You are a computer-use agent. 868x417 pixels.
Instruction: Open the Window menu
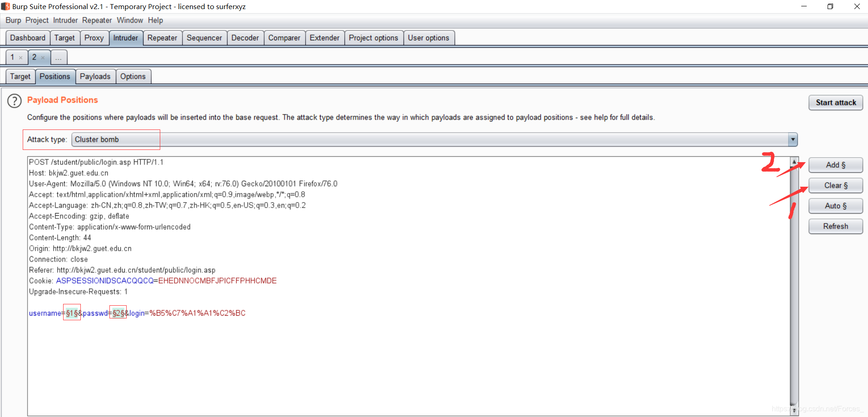click(x=130, y=20)
